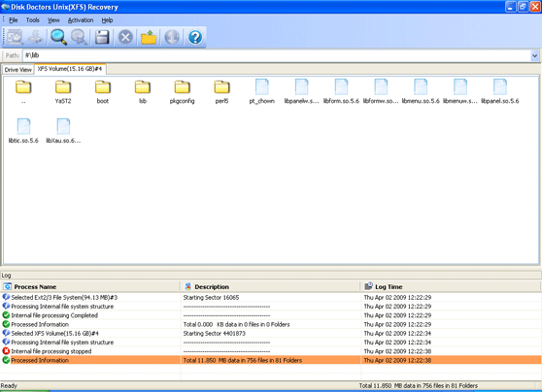Image resolution: width=542 pixels, height=392 pixels.
Task: Click inside the Path input field
Action: [277, 55]
